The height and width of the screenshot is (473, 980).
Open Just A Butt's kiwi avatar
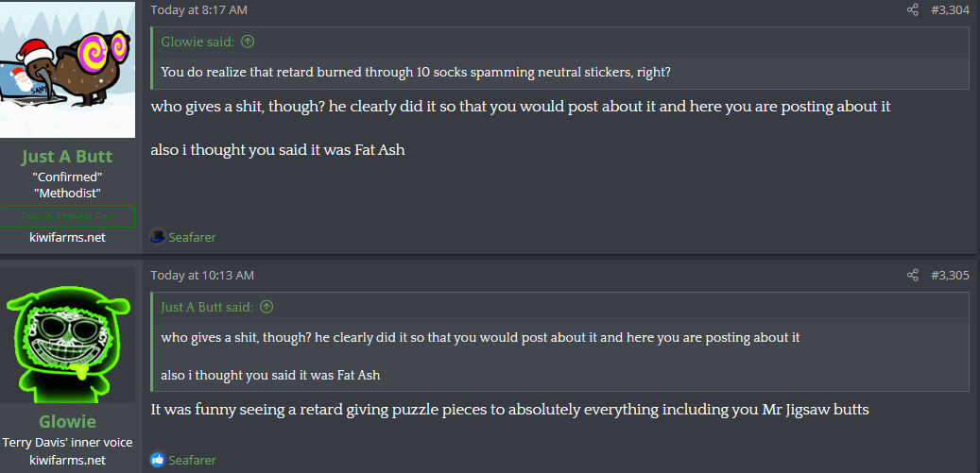[x=67, y=71]
